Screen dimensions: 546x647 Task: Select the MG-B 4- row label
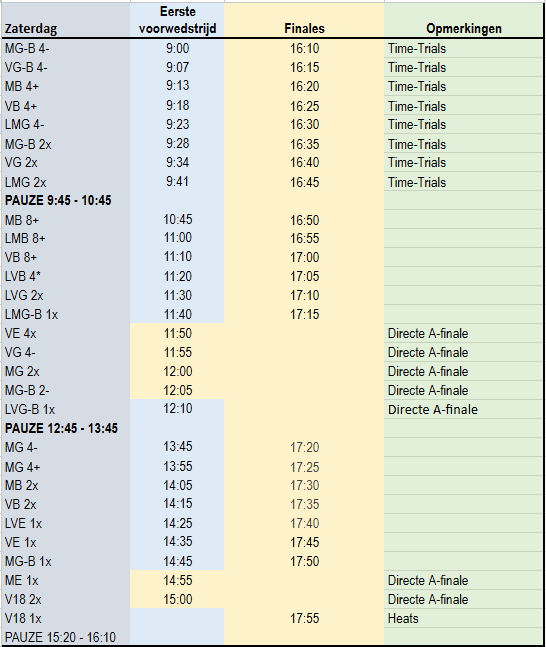point(66,48)
